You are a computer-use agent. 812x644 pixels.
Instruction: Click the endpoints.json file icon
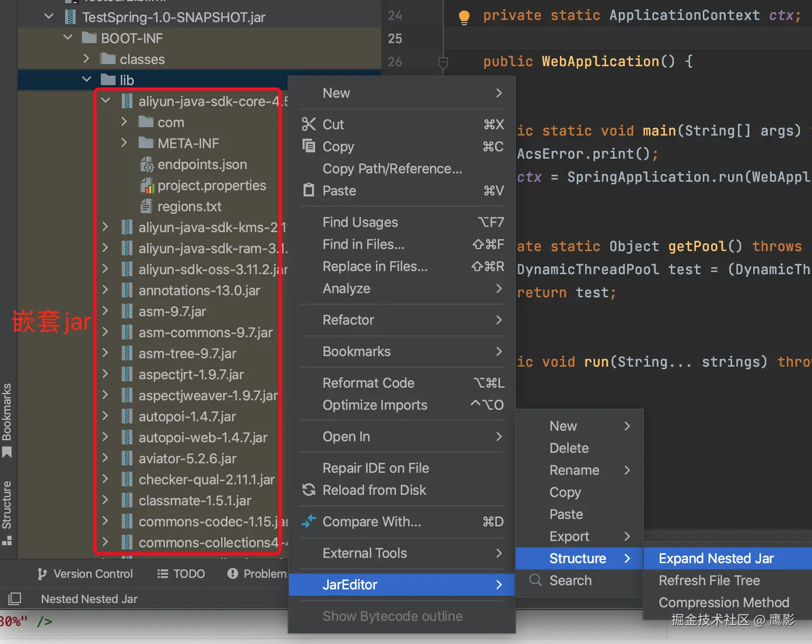tap(147, 165)
